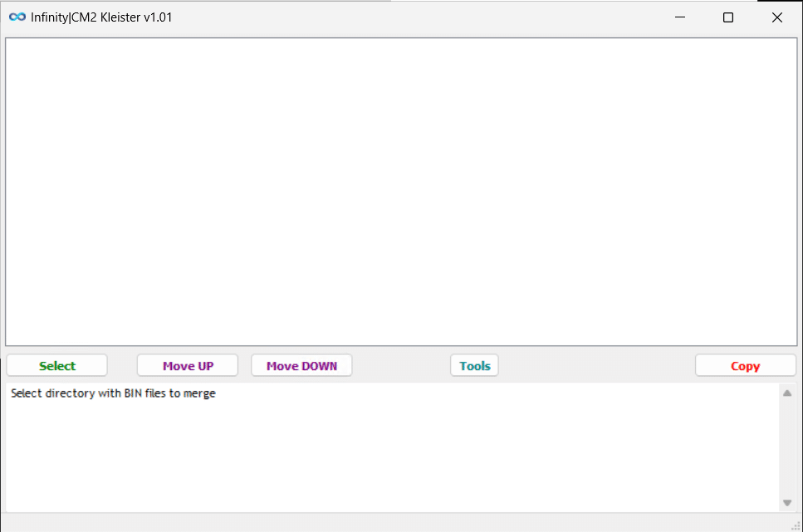Click the window title text Kleister v1.01
The width and height of the screenshot is (803, 532).
point(101,17)
